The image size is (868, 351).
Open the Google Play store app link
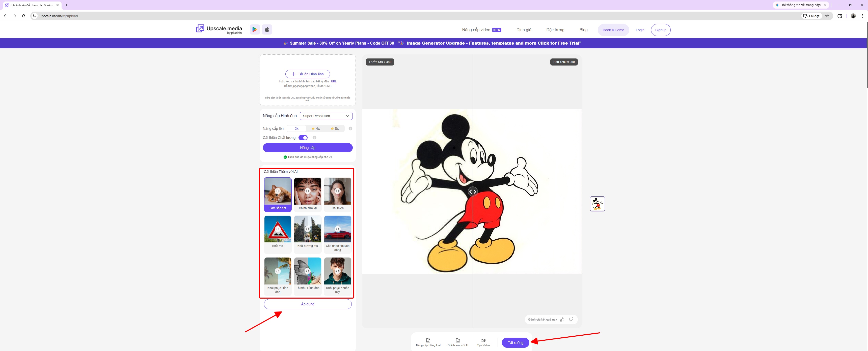pyautogui.click(x=255, y=30)
